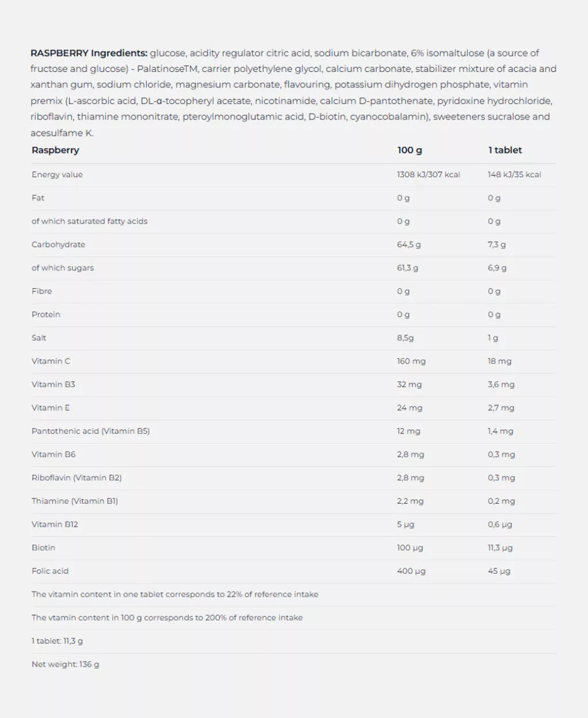Viewport: 588px width, 718px height.
Task: Click the of which sugars row
Action: point(293,268)
